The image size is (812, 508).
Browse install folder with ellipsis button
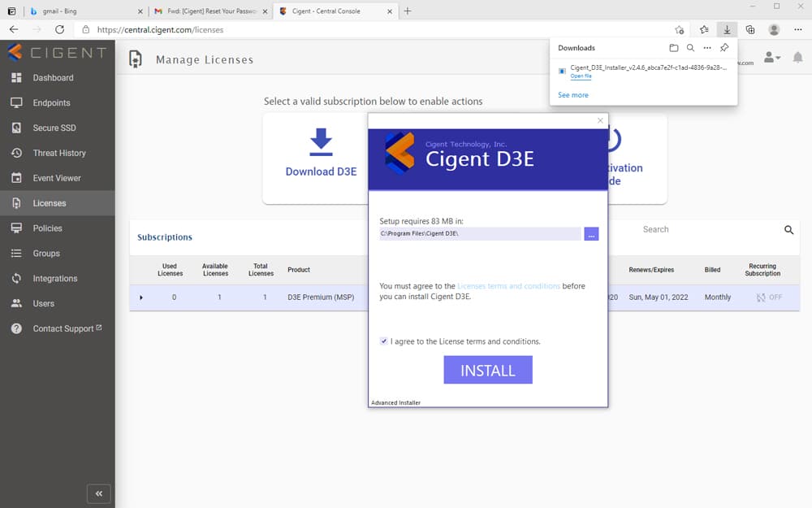(591, 234)
